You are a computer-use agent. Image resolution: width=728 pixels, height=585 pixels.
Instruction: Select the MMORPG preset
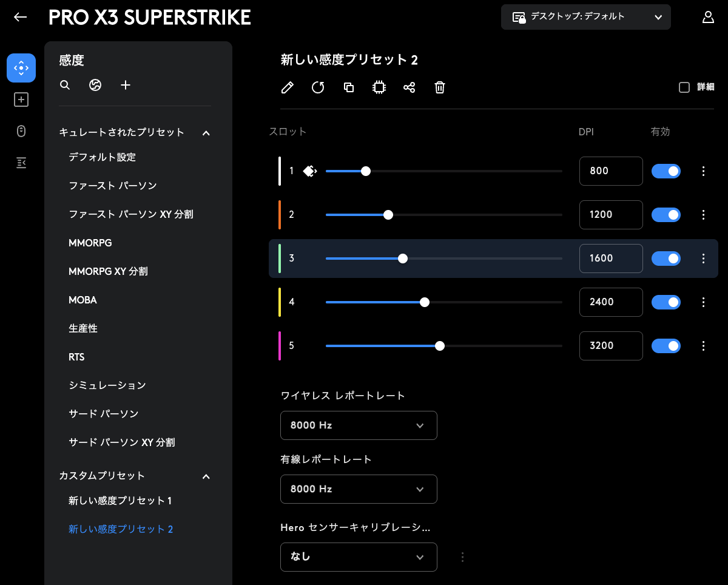pyautogui.click(x=90, y=243)
